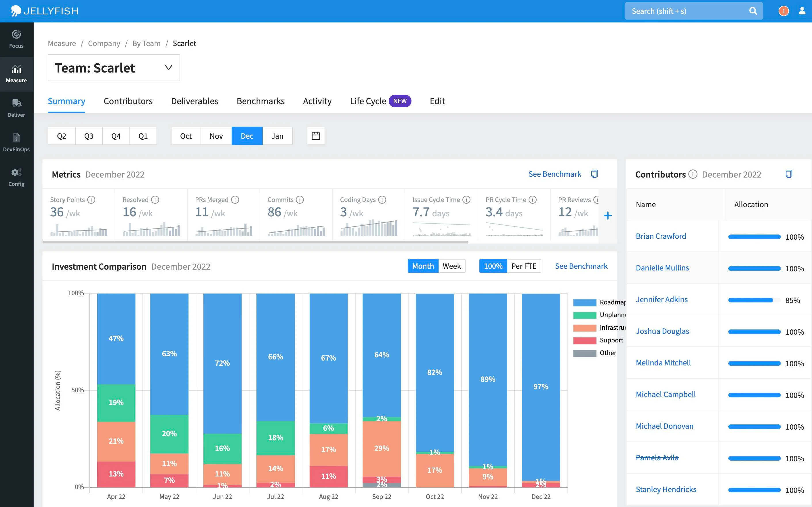Open the Deliver truck icon
This screenshot has height=507, width=812.
tap(16, 103)
